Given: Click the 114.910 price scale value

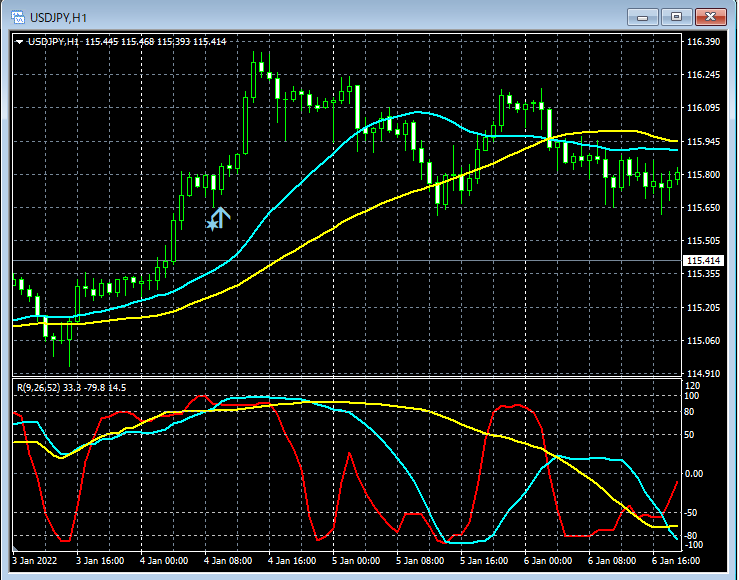Looking at the screenshot, I should pos(703,374).
